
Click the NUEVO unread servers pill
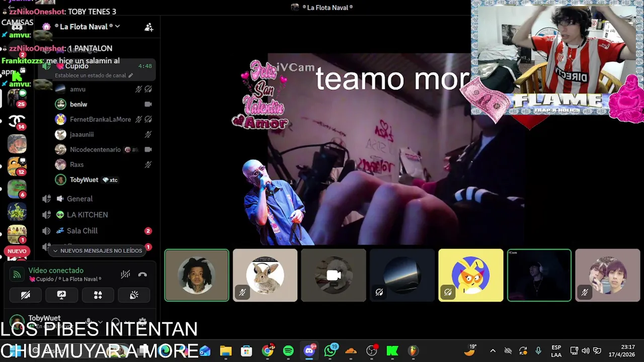coord(17,251)
